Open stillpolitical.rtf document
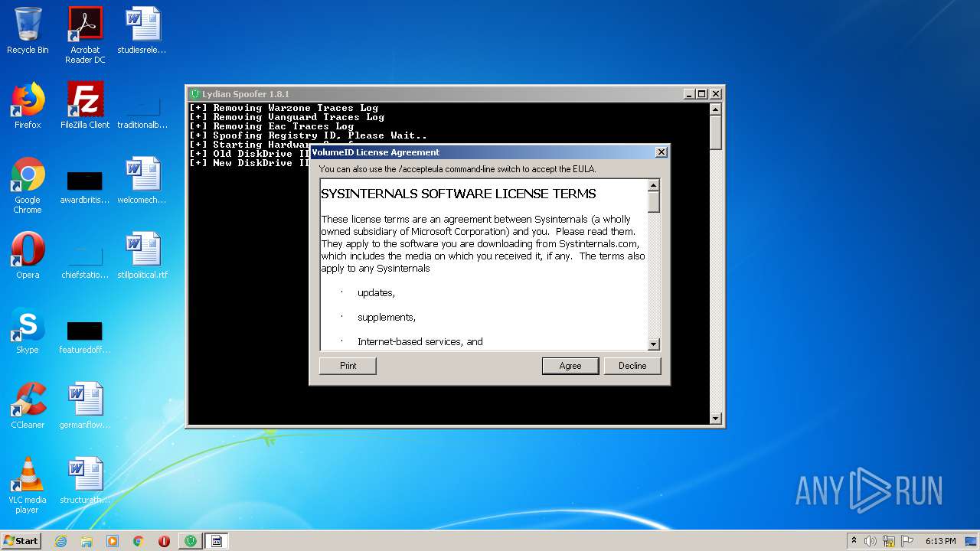The width and height of the screenshot is (980, 551). pos(142,256)
